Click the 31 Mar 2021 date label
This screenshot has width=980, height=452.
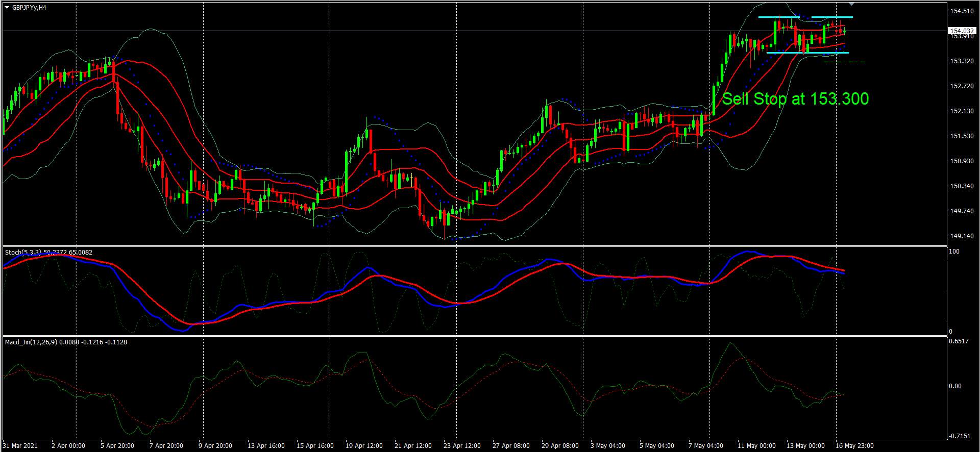pyautogui.click(x=19, y=446)
